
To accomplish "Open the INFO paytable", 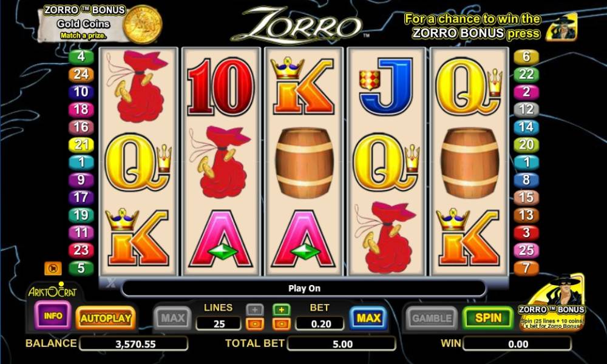I will coord(53,315).
